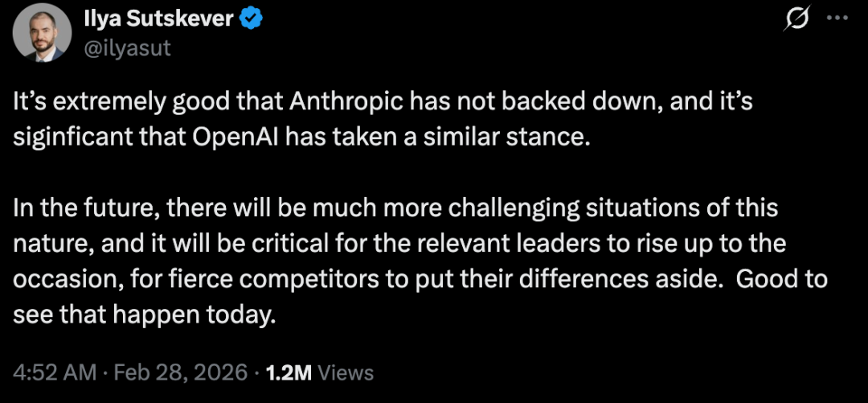868x403 pixels.
Task: Click the 1.2M view count
Action: 289,372
